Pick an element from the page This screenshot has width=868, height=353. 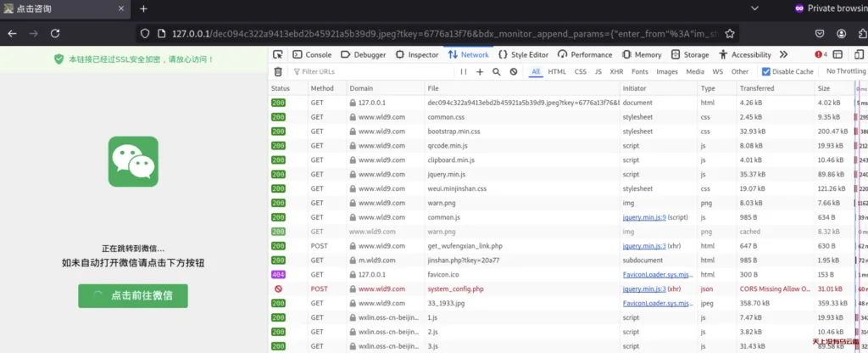(278, 54)
